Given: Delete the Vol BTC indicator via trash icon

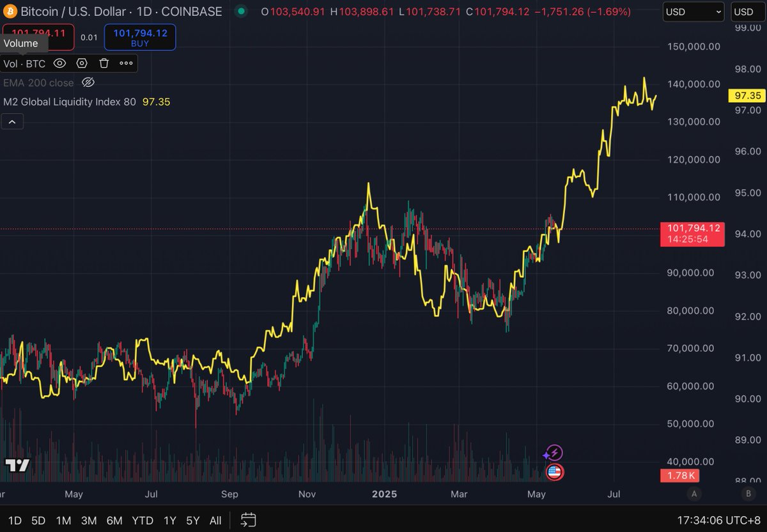Looking at the screenshot, I should pyautogui.click(x=103, y=63).
